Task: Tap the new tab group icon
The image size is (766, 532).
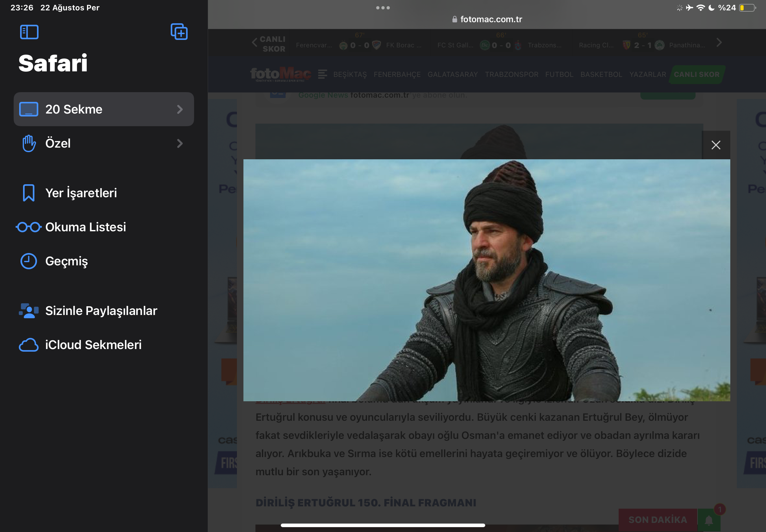Action: [x=179, y=32]
